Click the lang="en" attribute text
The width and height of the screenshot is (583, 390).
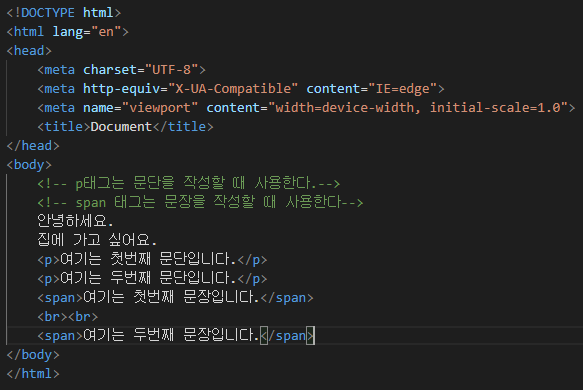87,32
